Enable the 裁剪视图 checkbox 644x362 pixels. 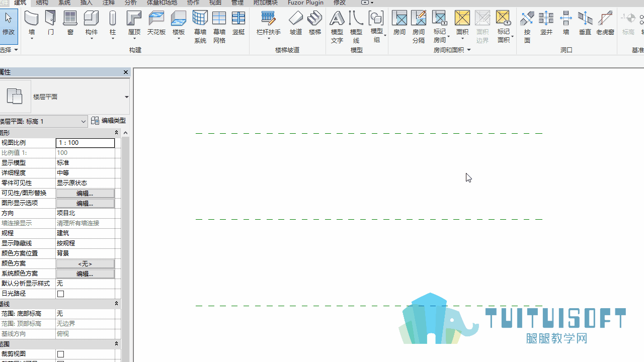click(61, 354)
